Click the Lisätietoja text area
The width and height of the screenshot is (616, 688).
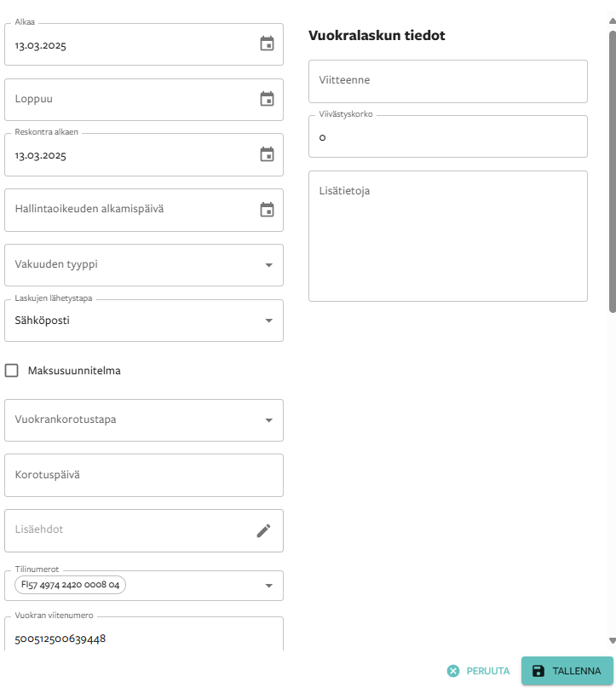(447, 236)
